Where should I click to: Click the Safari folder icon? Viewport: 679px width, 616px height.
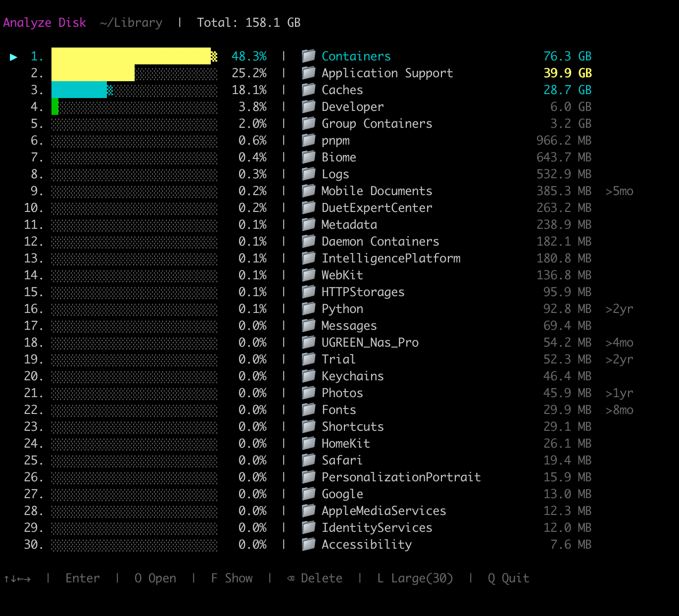[308, 460]
